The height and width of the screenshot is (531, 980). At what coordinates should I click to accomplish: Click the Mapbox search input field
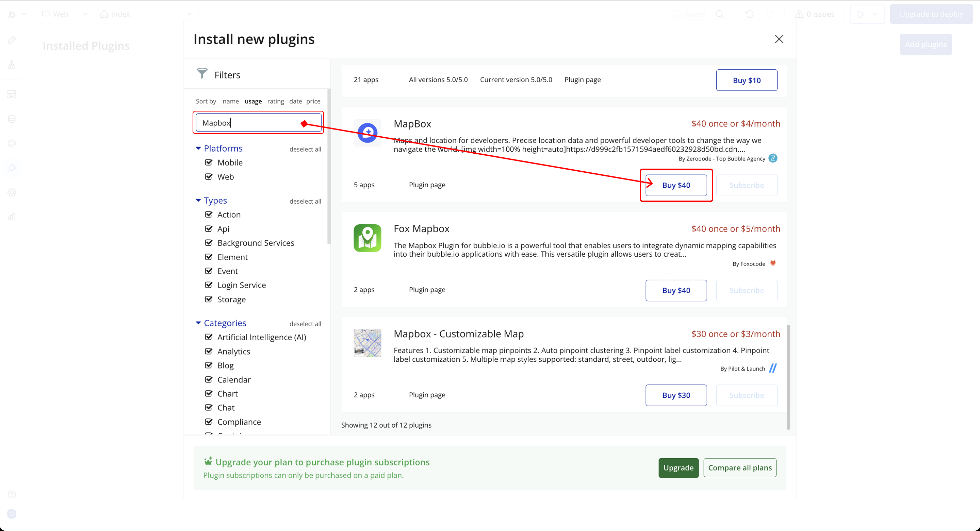pyautogui.click(x=259, y=123)
